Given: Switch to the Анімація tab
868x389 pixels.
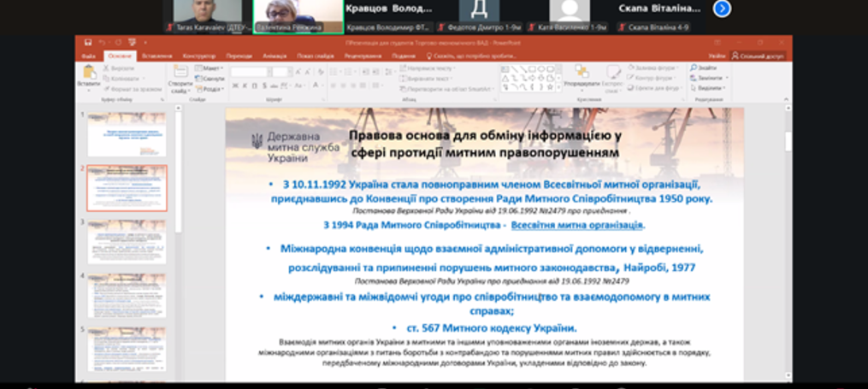Looking at the screenshot, I should 275,56.
